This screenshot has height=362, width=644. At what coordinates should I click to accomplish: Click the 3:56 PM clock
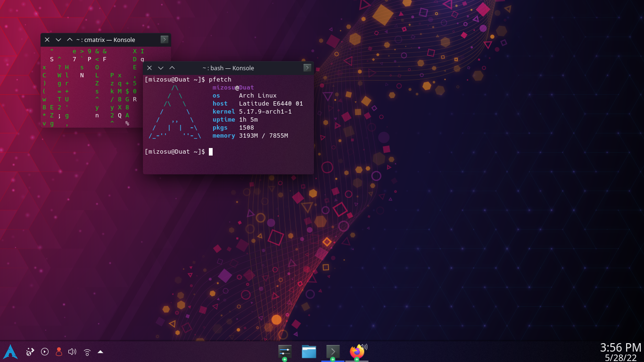click(620, 348)
